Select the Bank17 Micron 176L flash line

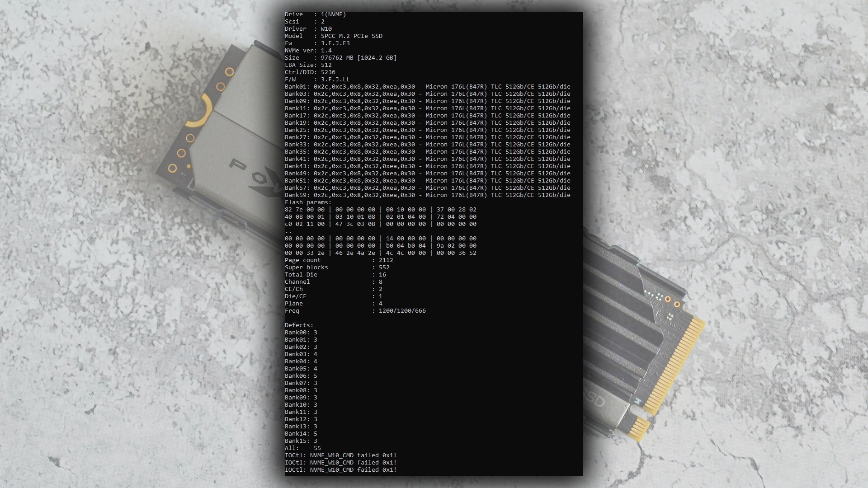click(428, 116)
